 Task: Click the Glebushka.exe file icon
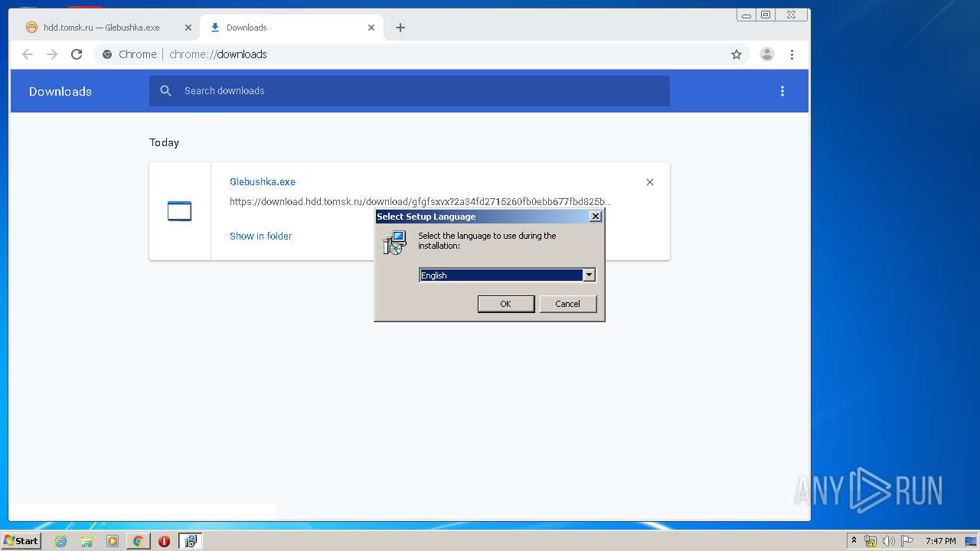coord(179,211)
